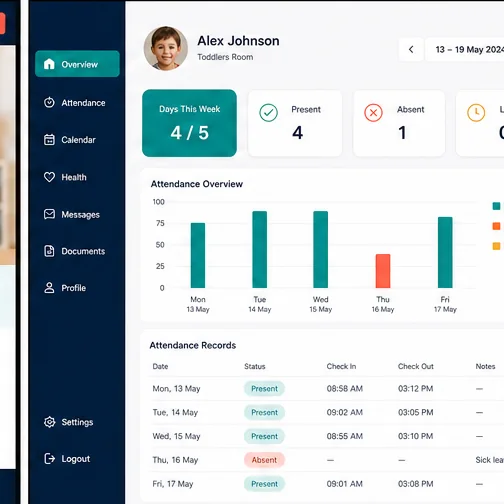
Task: Select Health in the sidebar
Action: point(65,177)
